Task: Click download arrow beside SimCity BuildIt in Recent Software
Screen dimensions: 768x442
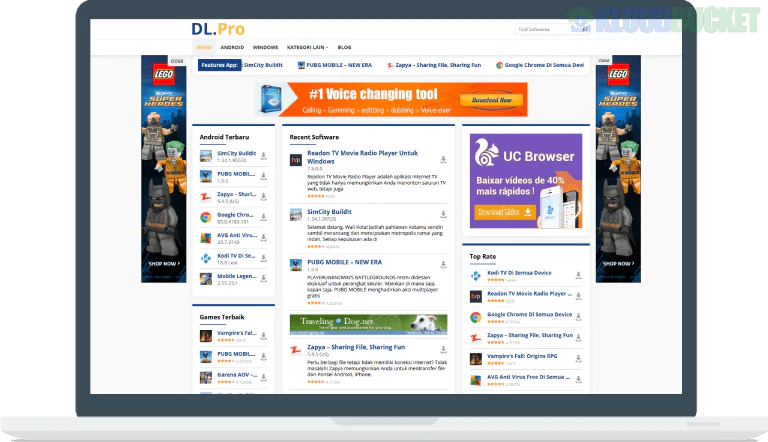Action: coord(442,215)
